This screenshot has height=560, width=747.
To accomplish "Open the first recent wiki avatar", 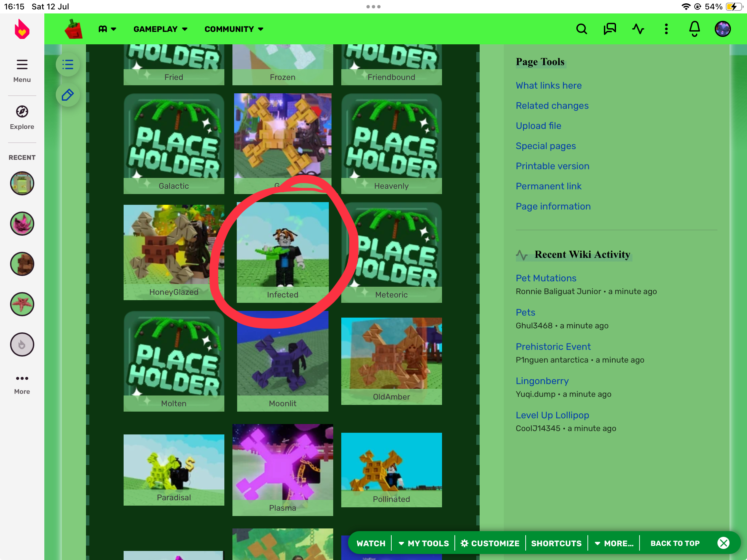I will point(22,183).
